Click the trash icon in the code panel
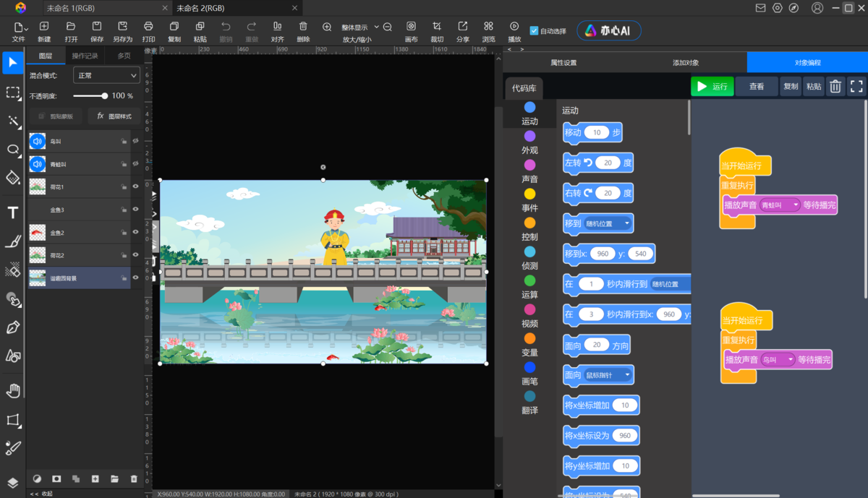This screenshot has width=868, height=498. coord(835,87)
